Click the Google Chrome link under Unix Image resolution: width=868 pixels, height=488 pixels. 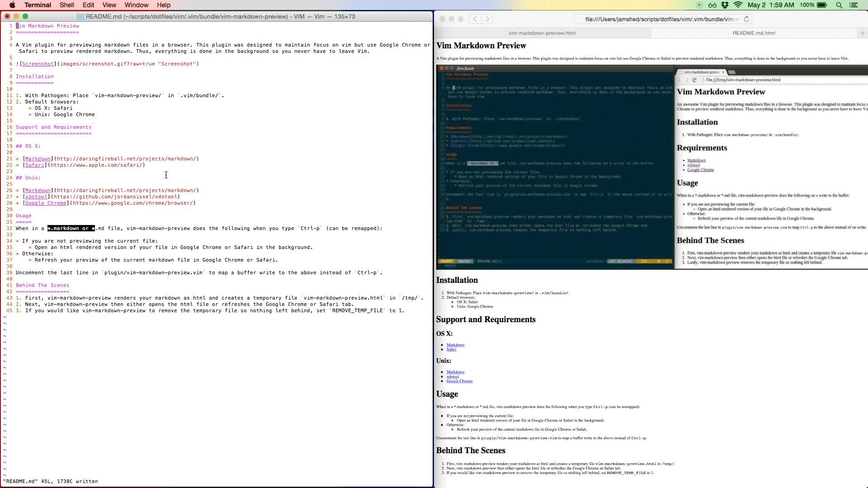click(x=459, y=381)
